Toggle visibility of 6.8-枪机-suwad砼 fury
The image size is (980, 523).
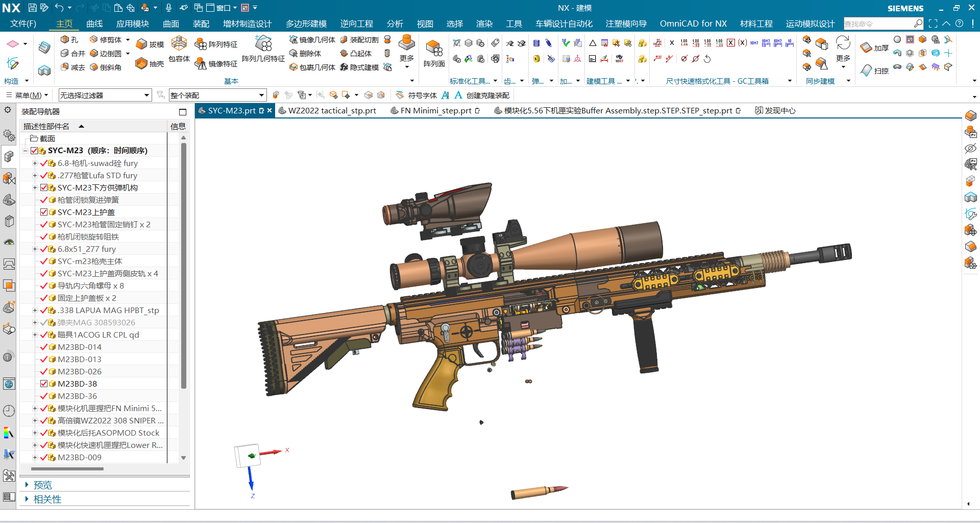(x=43, y=163)
